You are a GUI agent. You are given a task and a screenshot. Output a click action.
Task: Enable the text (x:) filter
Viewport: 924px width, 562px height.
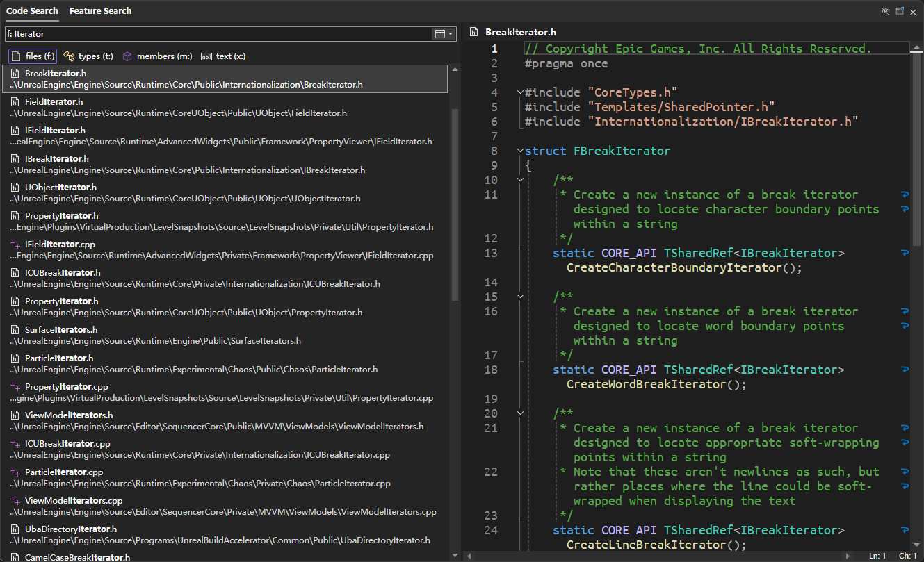[x=223, y=56]
